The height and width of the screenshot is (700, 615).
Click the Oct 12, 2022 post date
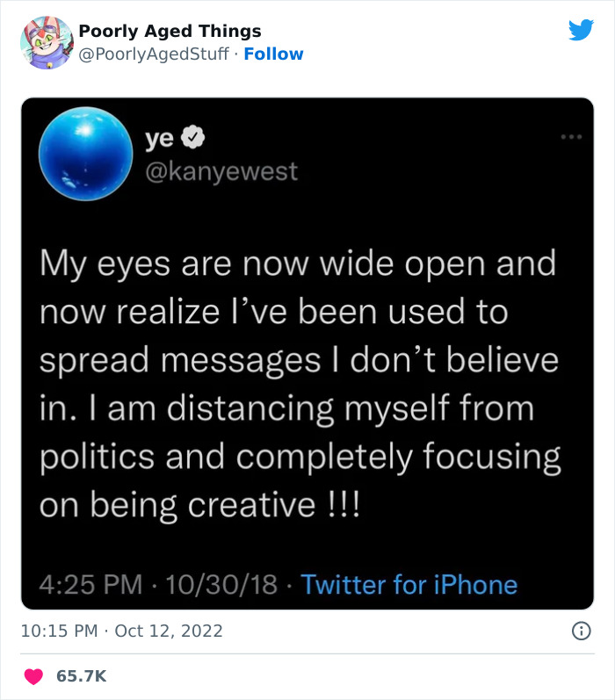click(169, 631)
